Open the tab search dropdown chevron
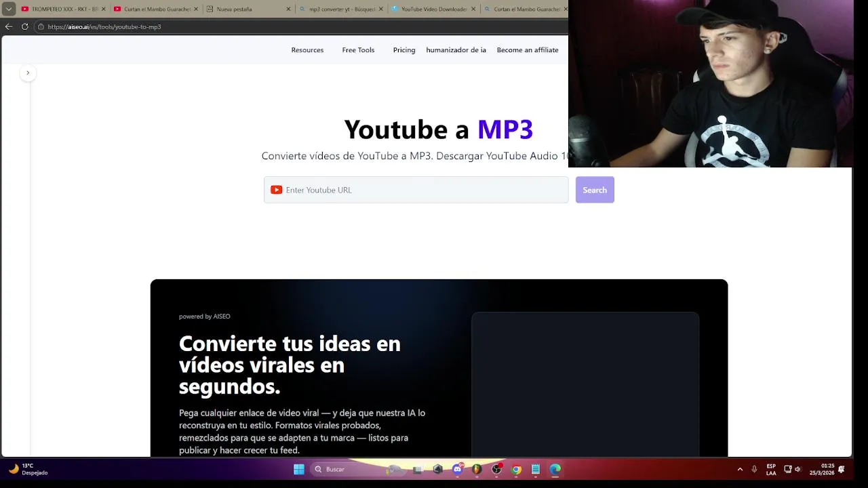868x488 pixels. coord(9,9)
